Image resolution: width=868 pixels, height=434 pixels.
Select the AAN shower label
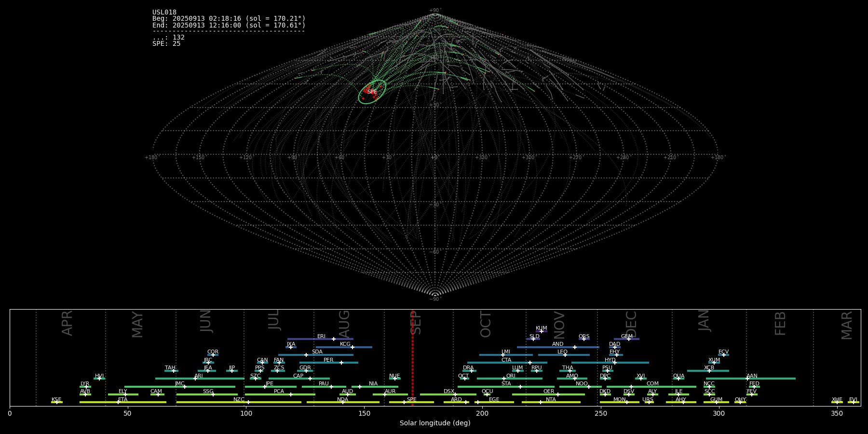(752, 376)
